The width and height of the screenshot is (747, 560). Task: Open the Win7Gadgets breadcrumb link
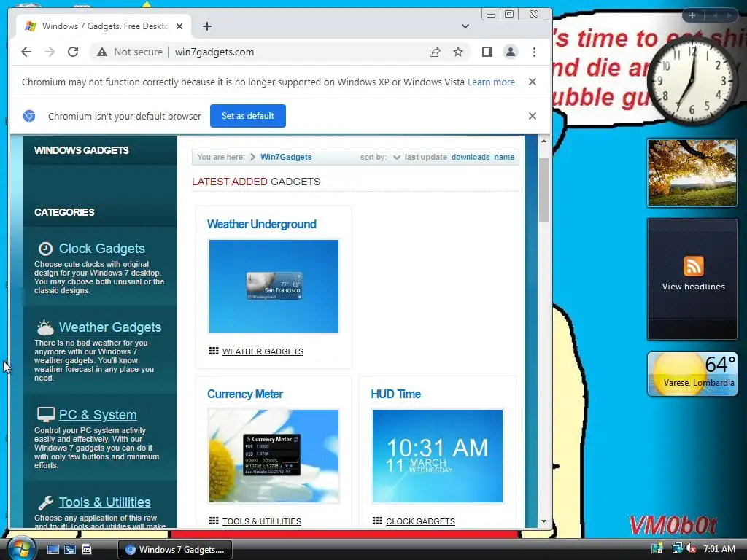coord(286,157)
